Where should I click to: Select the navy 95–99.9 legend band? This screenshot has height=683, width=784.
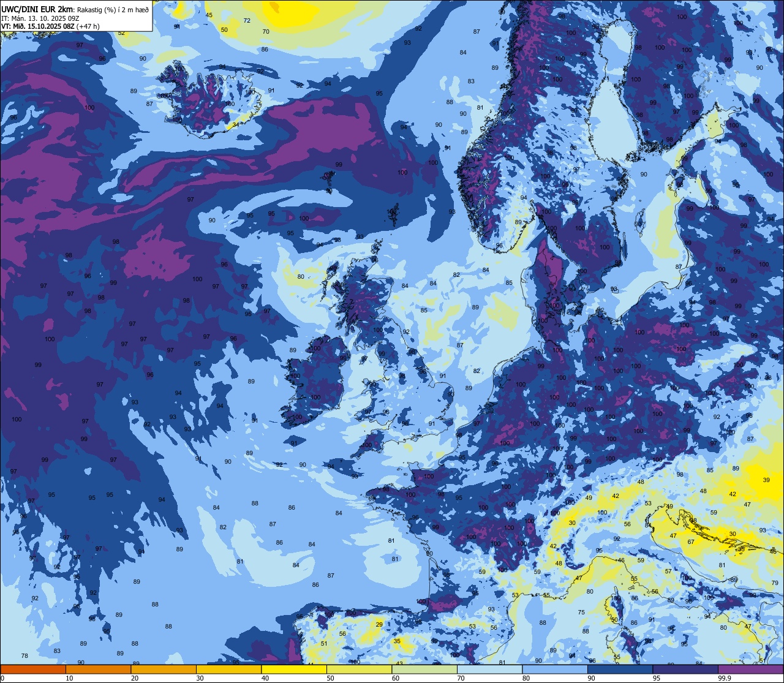click(685, 670)
